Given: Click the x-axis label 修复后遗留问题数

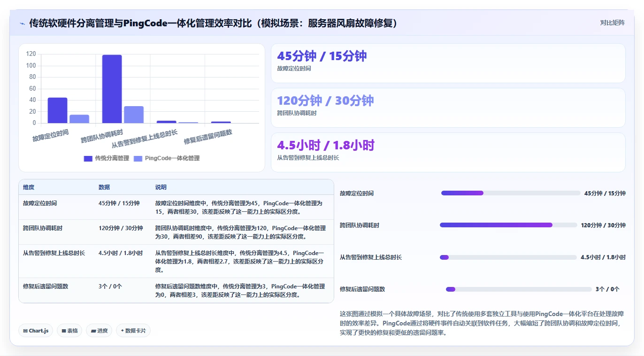Looking at the screenshot, I should pos(208,137).
